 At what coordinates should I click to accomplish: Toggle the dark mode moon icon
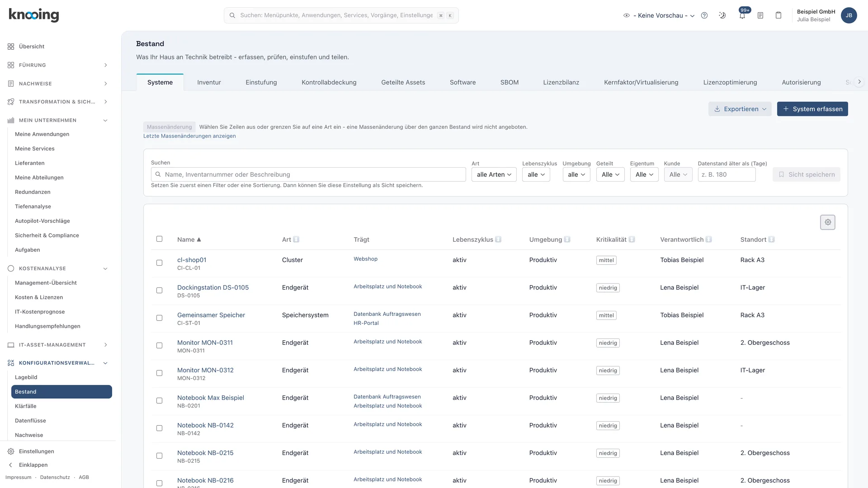[x=722, y=15]
